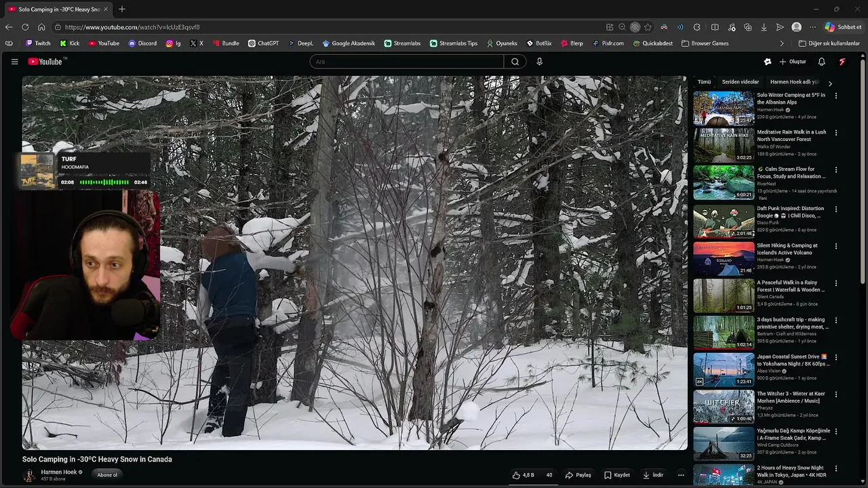Click the Harmen Hoek channel avatar
This screenshot has height=488, width=868.
29,475
